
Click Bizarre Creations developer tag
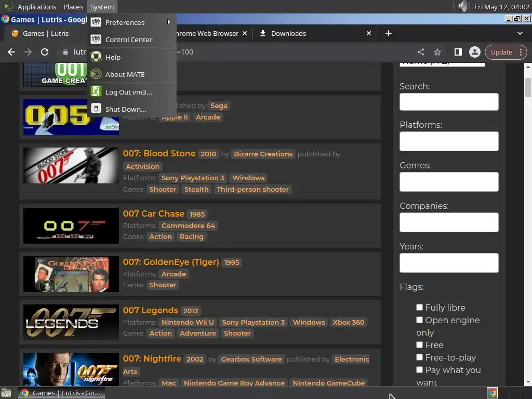coord(263,154)
